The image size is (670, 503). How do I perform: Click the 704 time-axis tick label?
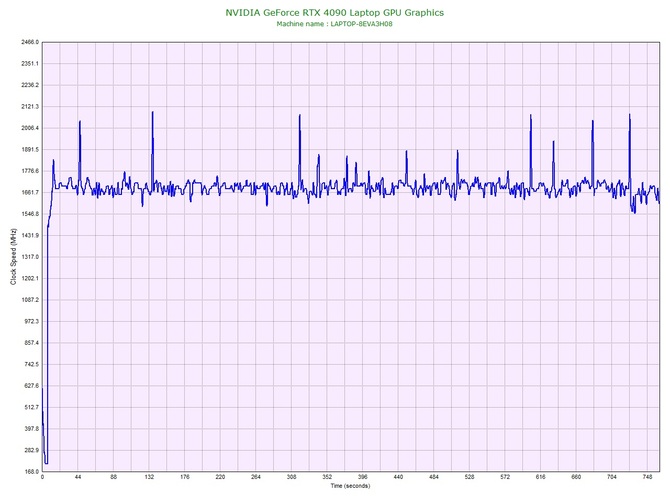(612, 477)
